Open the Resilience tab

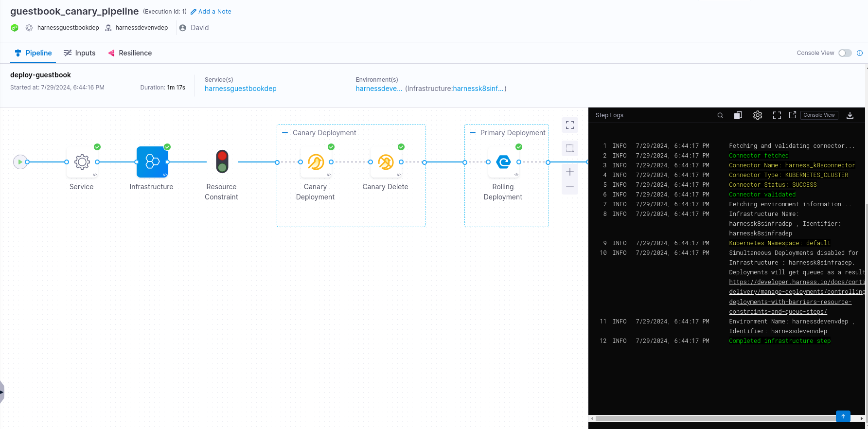coord(130,53)
